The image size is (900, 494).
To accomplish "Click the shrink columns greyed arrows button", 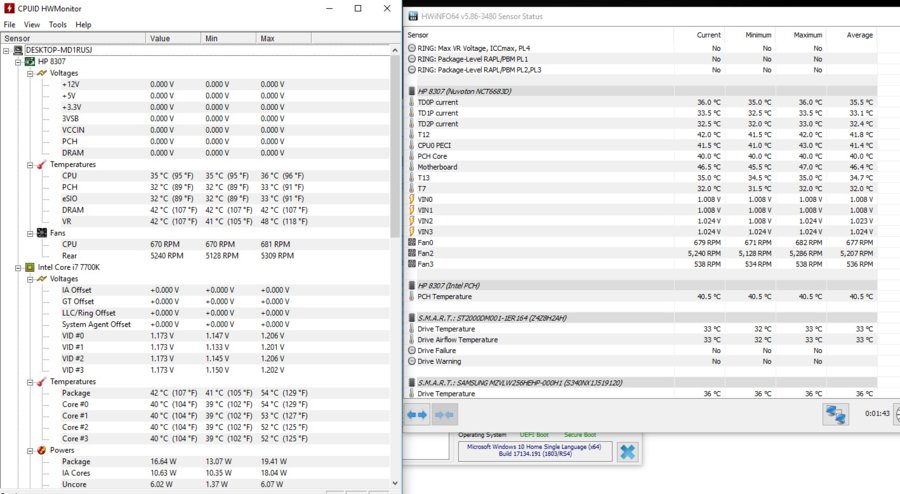I will [x=445, y=413].
